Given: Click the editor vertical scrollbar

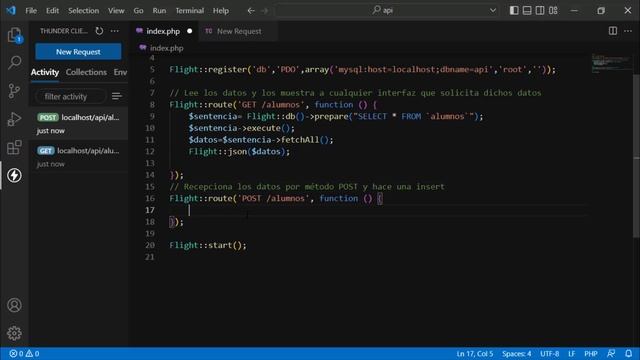Looking at the screenshot, I should [x=636, y=155].
